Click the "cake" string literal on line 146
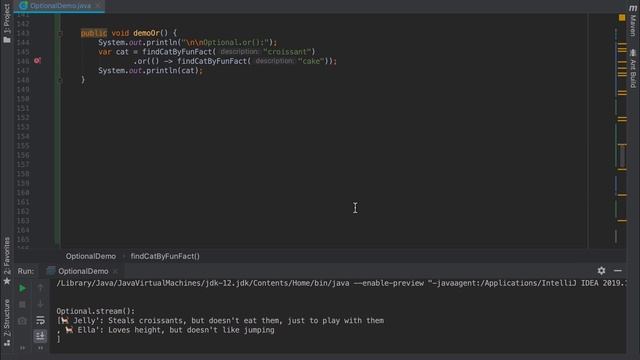 [311, 61]
